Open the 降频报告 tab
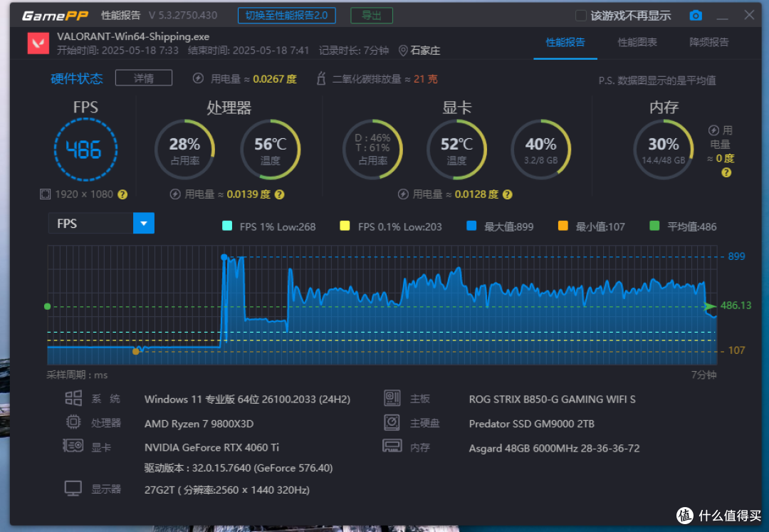 coord(709,42)
